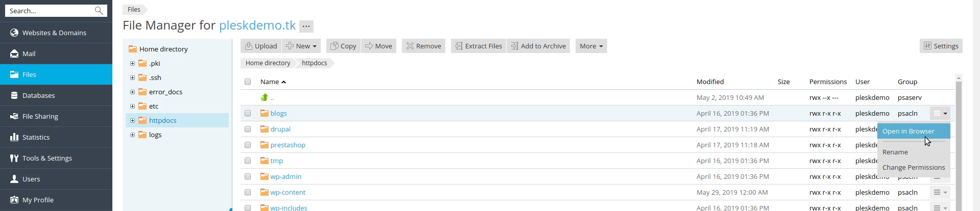Choose Change Permissions in the context menu
The width and height of the screenshot is (980, 211).
914,167
